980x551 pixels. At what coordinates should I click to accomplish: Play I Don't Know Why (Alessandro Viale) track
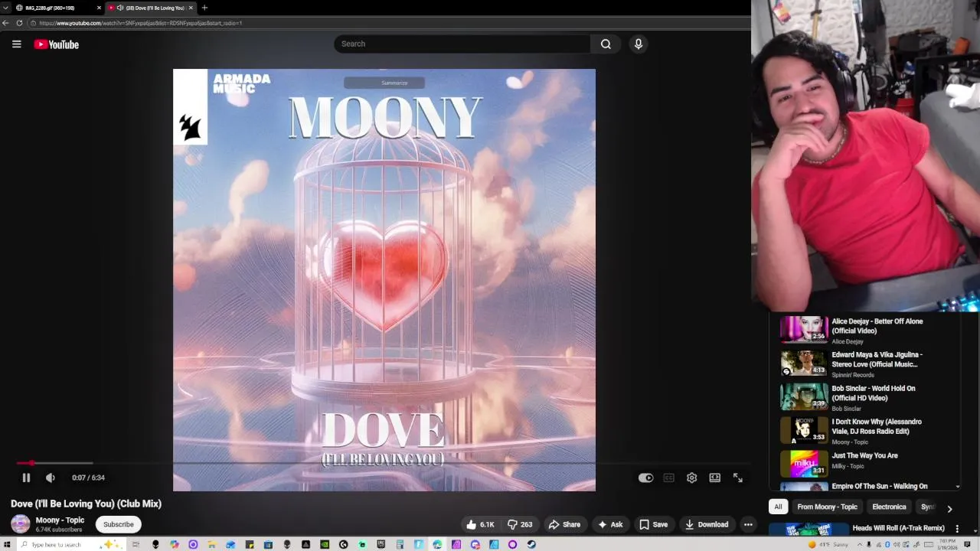coord(877,426)
